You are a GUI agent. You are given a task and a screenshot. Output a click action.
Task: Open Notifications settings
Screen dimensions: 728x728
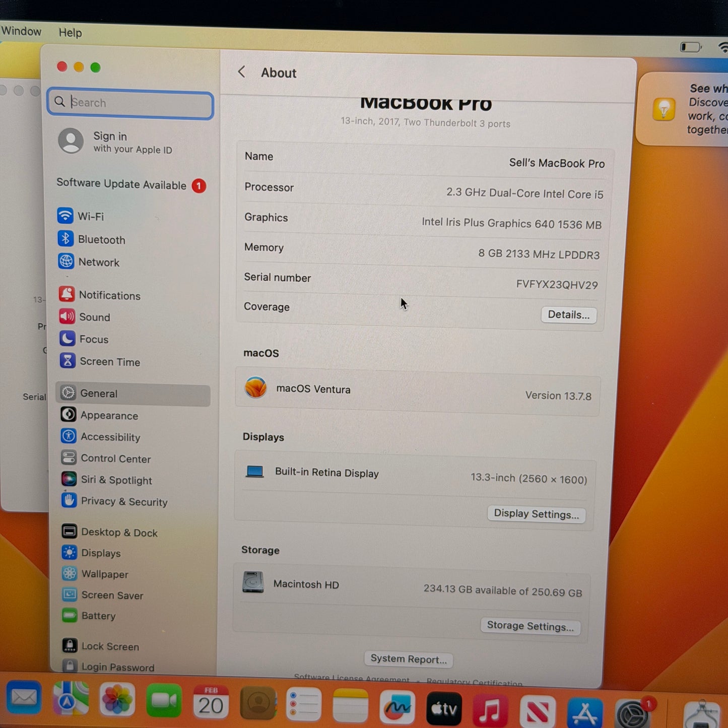[100, 295]
